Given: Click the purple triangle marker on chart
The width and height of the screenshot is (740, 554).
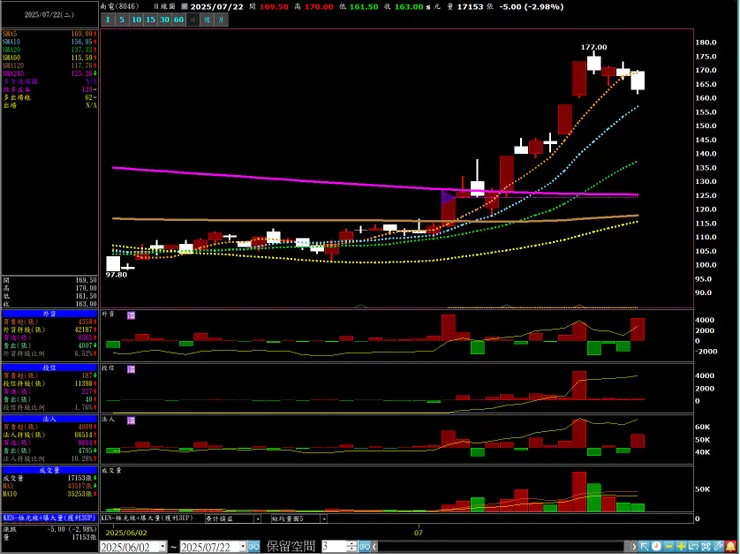Looking at the screenshot, I should click(447, 197).
